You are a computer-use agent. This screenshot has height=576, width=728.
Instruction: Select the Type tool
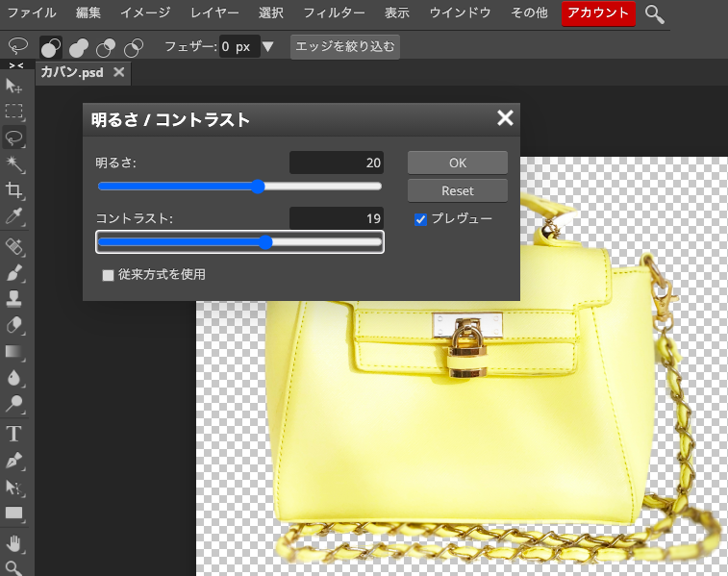pos(13,434)
